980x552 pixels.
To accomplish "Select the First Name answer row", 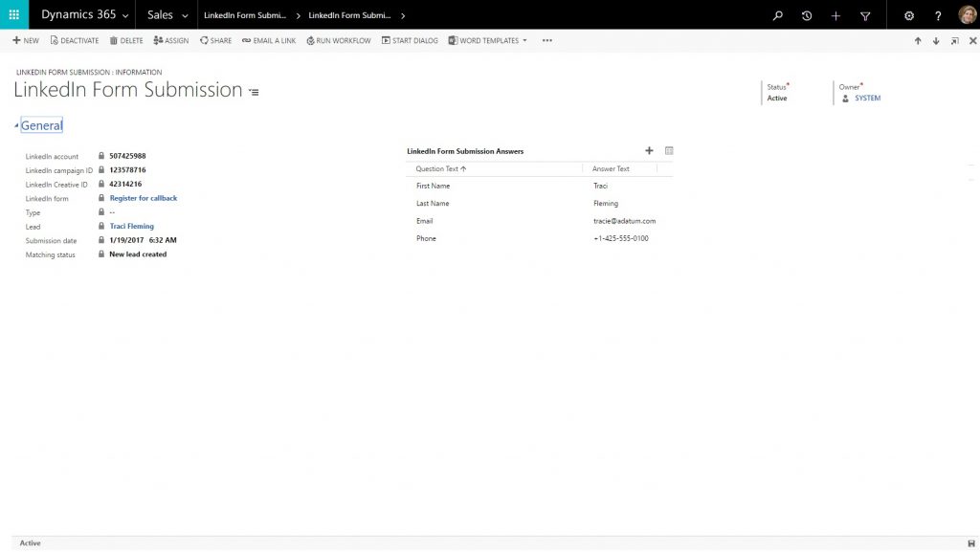I will (x=540, y=186).
